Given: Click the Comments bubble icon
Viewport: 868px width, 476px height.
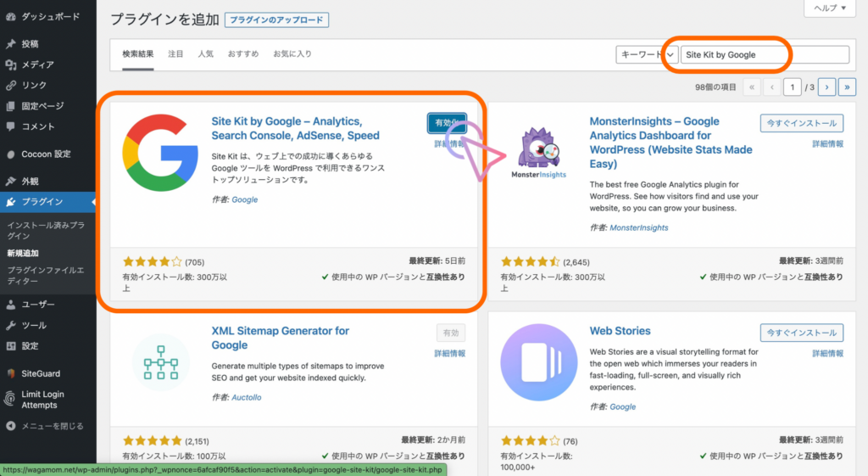Looking at the screenshot, I should (10, 126).
